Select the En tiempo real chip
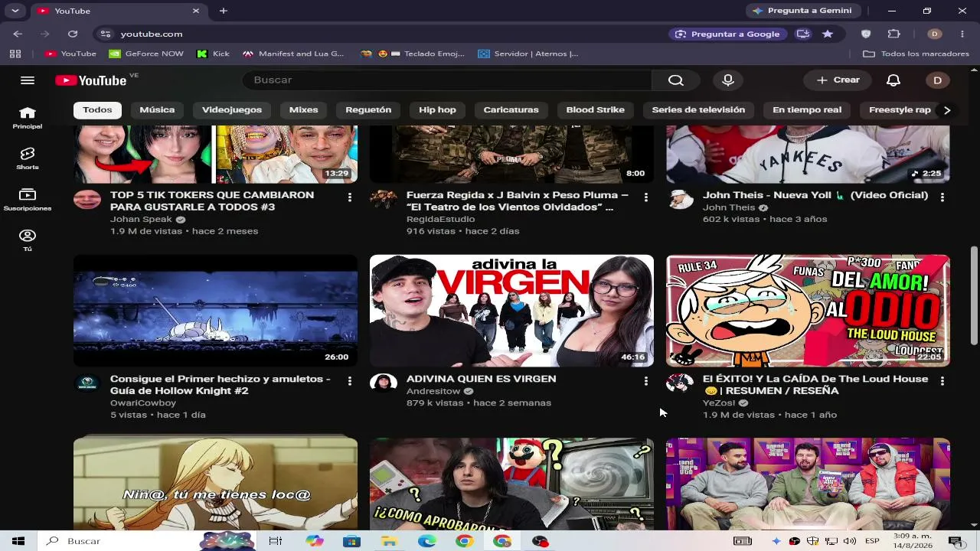The width and height of the screenshot is (980, 551). pos(807,110)
